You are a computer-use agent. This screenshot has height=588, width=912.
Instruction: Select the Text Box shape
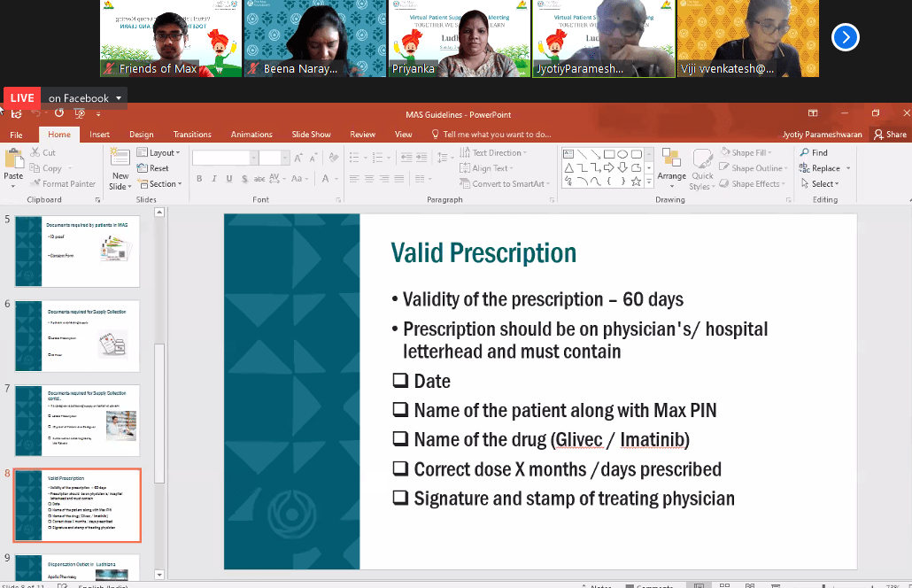568,154
